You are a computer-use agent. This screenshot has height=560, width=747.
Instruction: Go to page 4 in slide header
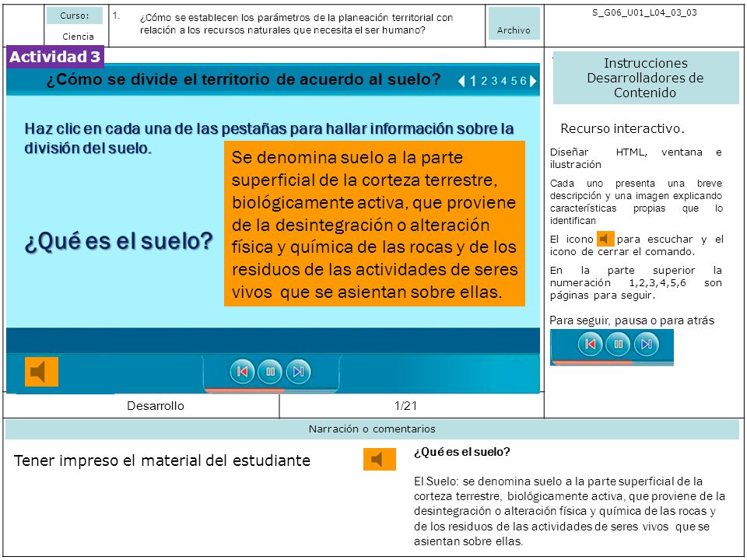[x=503, y=81]
